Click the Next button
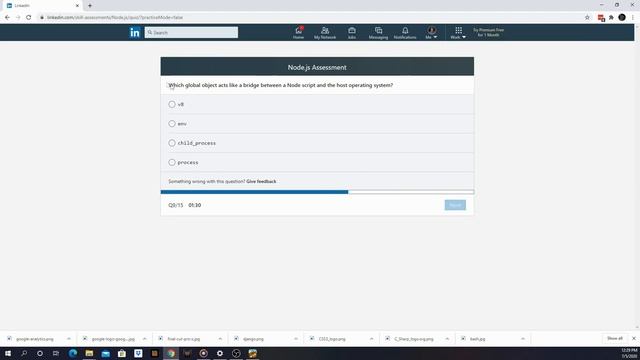This screenshot has width=640, height=360. (x=455, y=205)
